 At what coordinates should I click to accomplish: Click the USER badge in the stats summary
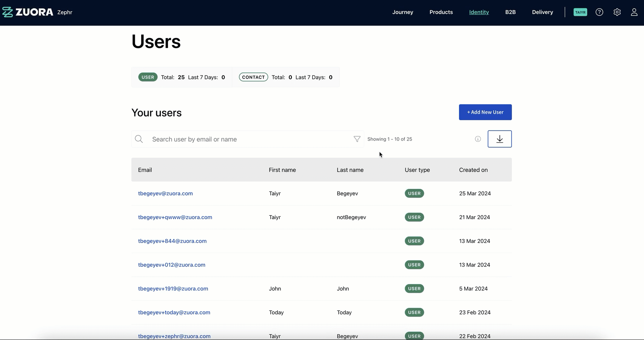pyautogui.click(x=148, y=77)
